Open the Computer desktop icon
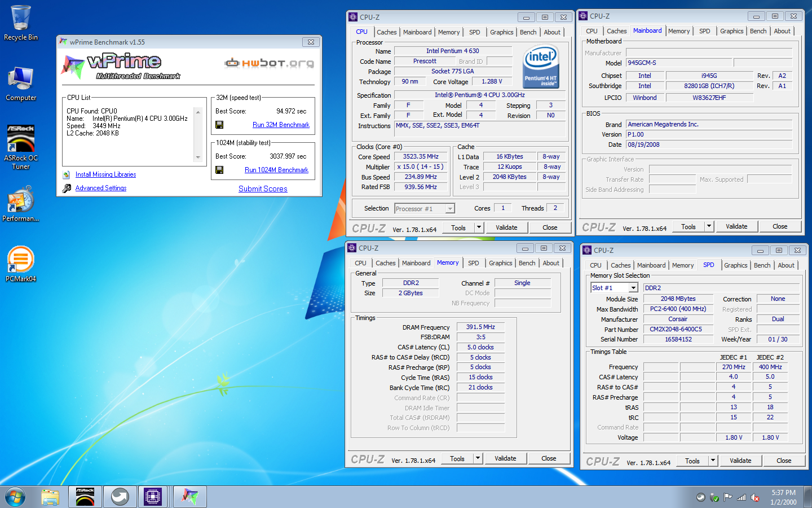Viewport: 812px width, 508px height. pos(21,84)
